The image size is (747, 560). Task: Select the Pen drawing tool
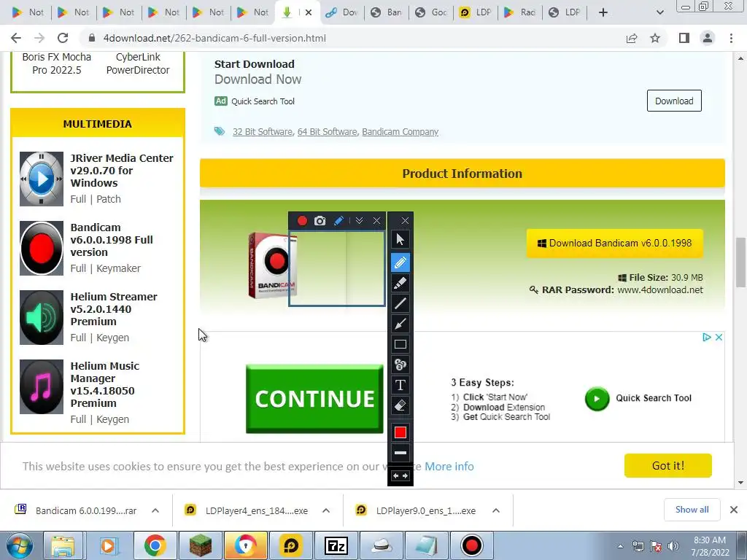click(400, 262)
